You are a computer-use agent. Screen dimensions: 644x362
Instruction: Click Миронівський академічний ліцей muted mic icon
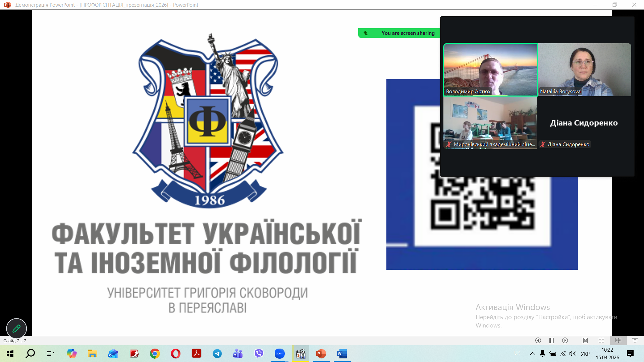pos(449,144)
